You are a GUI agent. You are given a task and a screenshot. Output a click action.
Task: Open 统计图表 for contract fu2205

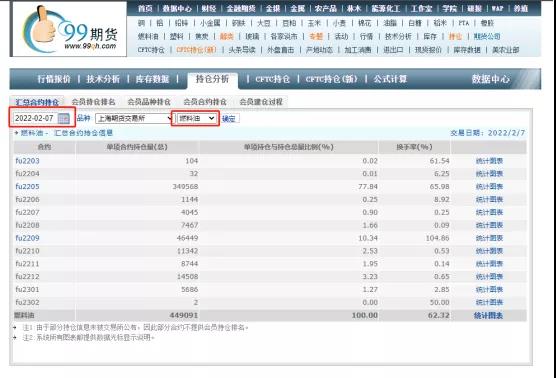pos(489,187)
